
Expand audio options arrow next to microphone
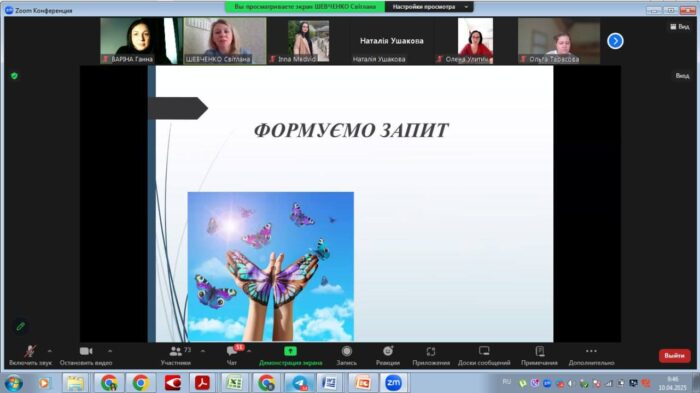[x=50, y=351]
